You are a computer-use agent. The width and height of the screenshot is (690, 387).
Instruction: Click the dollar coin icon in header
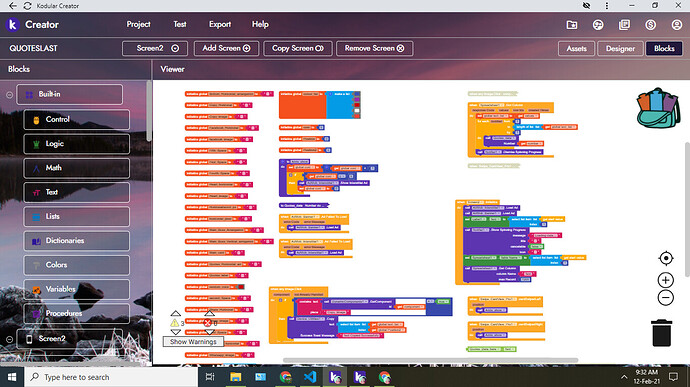(650, 25)
